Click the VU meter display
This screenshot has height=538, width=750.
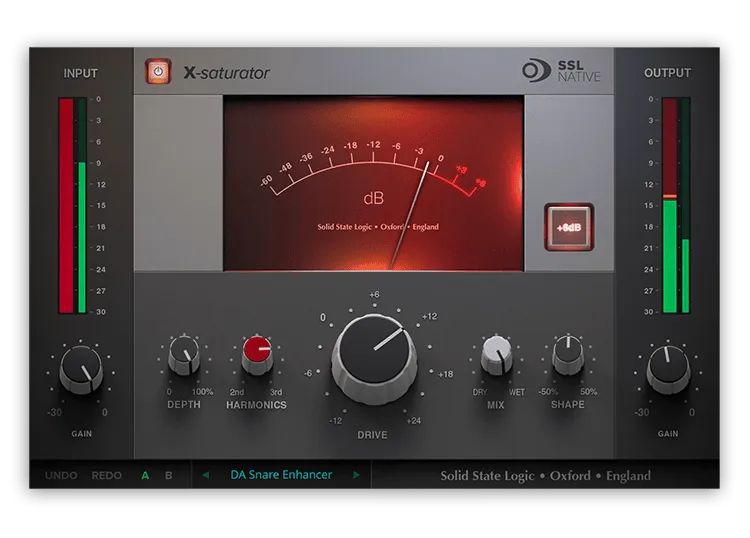(x=374, y=183)
